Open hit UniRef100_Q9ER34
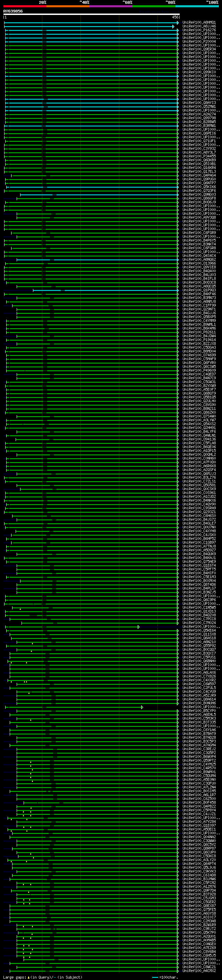Image resolution: width=222 pixels, height=980 pixels. click(x=199, y=49)
